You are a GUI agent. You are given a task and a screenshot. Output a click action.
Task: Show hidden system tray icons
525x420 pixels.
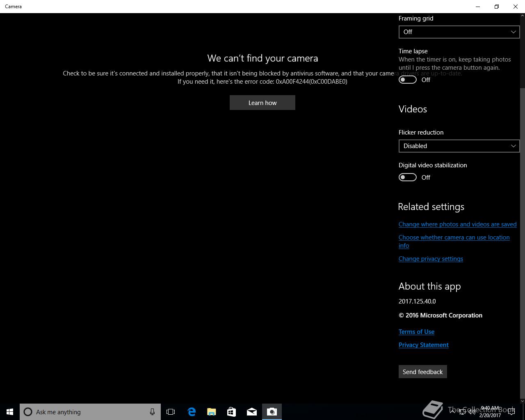[x=452, y=412]
